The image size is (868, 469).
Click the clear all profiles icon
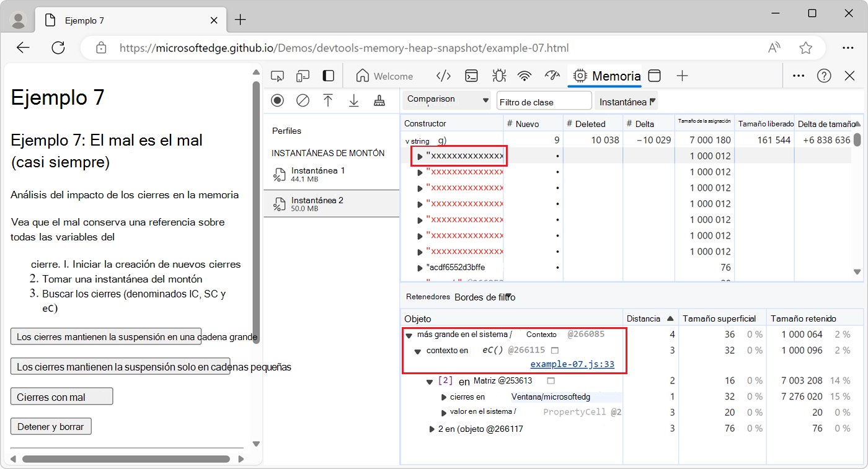coord(303,100)
